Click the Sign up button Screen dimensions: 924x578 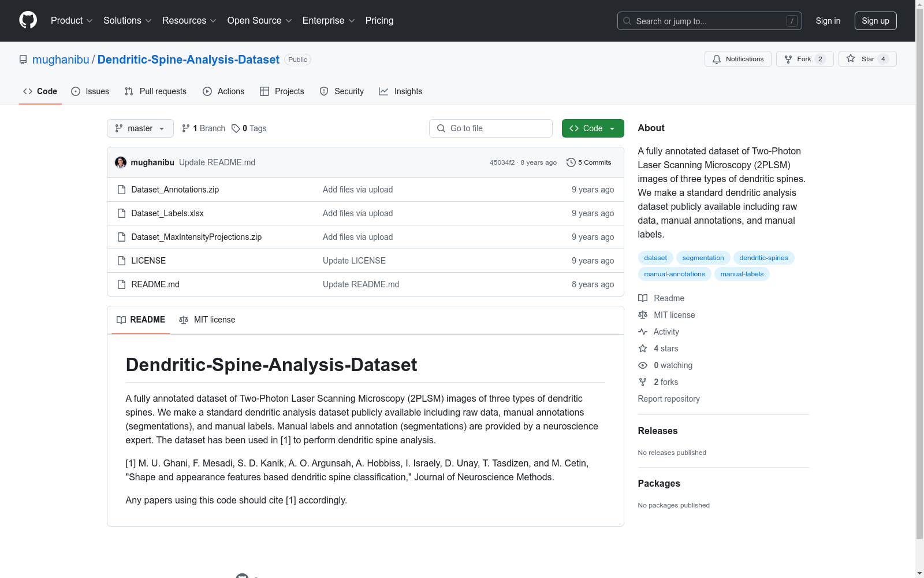point(875,21)
